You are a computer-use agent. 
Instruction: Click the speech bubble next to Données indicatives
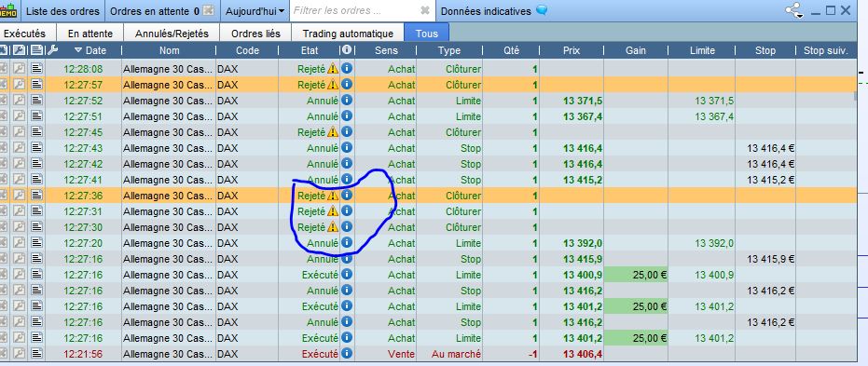pos(542,10)
